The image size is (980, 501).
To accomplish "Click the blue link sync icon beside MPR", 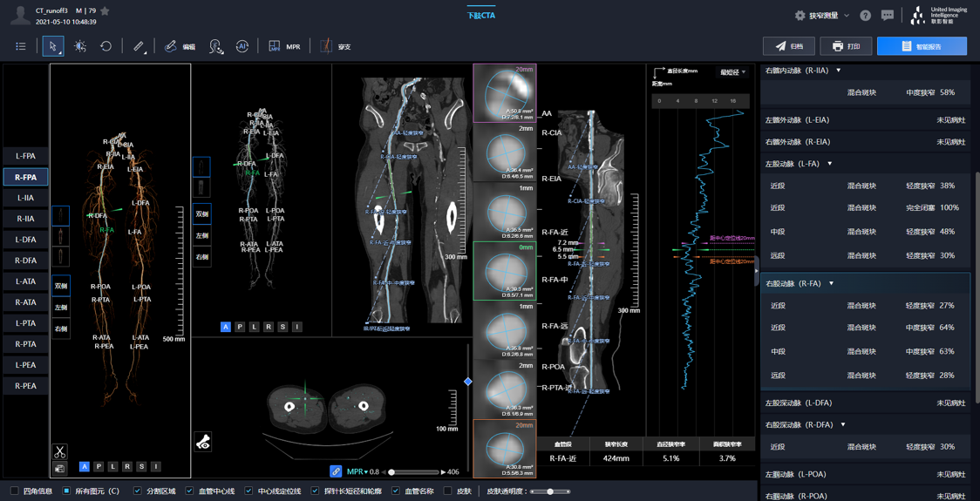I will coord(336,471).
